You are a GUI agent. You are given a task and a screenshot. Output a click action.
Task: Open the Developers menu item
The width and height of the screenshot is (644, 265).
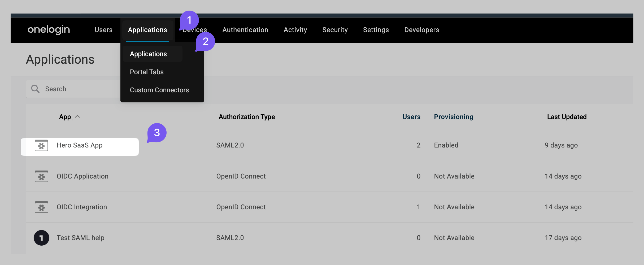421,30
